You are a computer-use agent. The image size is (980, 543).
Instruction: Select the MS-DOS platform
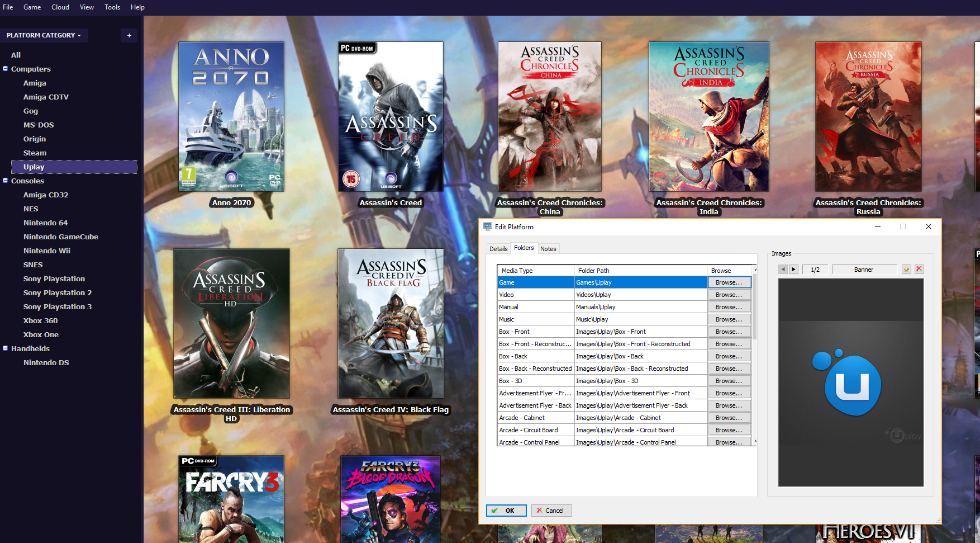(x=39, y=125)
